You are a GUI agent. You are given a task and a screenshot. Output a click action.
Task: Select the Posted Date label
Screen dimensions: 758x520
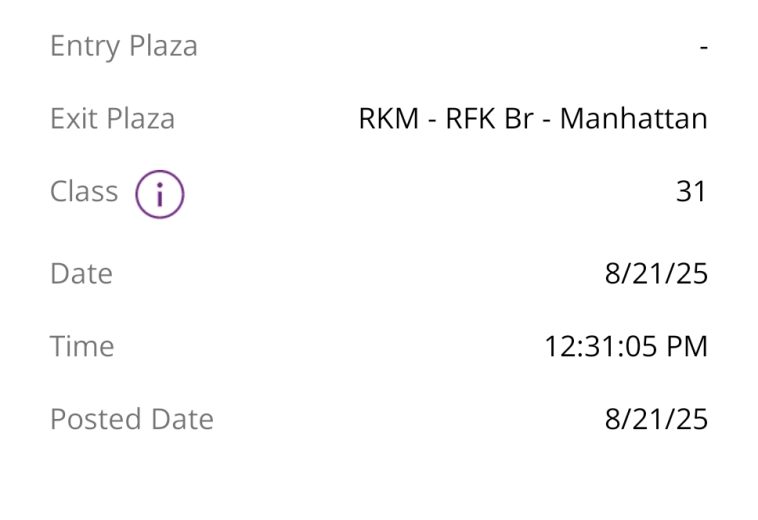pyautogui.click(x=131, y=418)
